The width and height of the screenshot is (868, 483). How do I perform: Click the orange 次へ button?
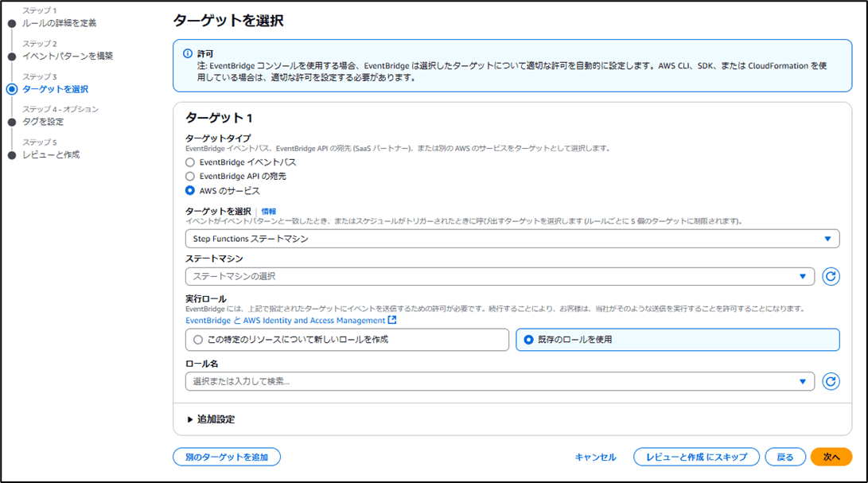[x=831, y=457]
